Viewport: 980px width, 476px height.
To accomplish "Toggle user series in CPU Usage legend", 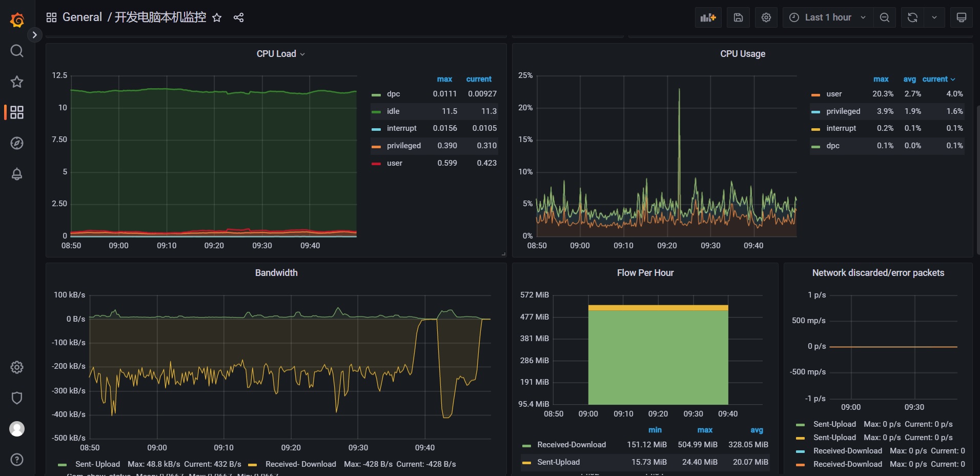I will point(834,94).
